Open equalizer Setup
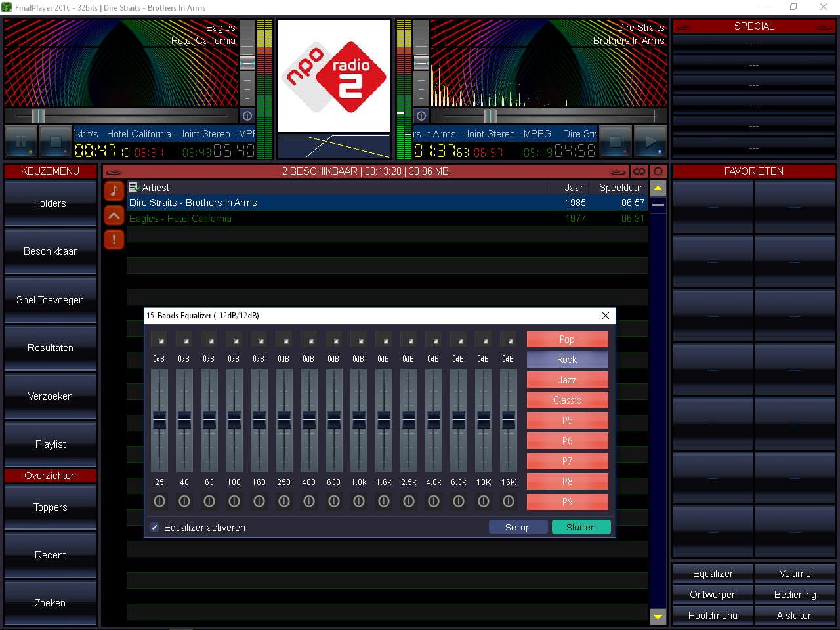Image resolution: width=840 pixels, height=630 pixels. (x=518, y=528)
